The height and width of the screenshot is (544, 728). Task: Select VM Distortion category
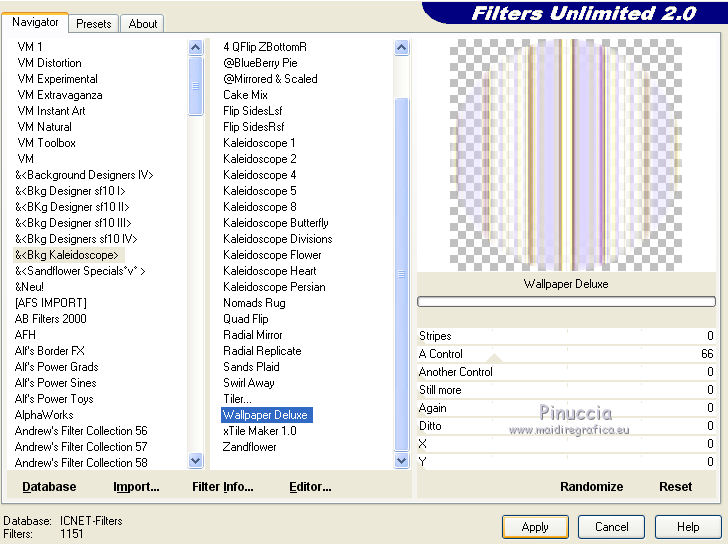coord(49,63)
